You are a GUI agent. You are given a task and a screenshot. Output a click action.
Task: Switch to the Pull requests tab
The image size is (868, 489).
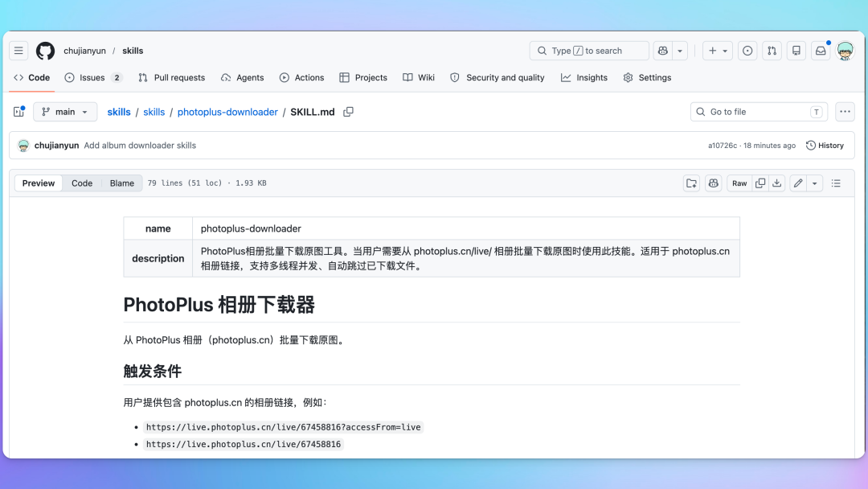point(172,77)
